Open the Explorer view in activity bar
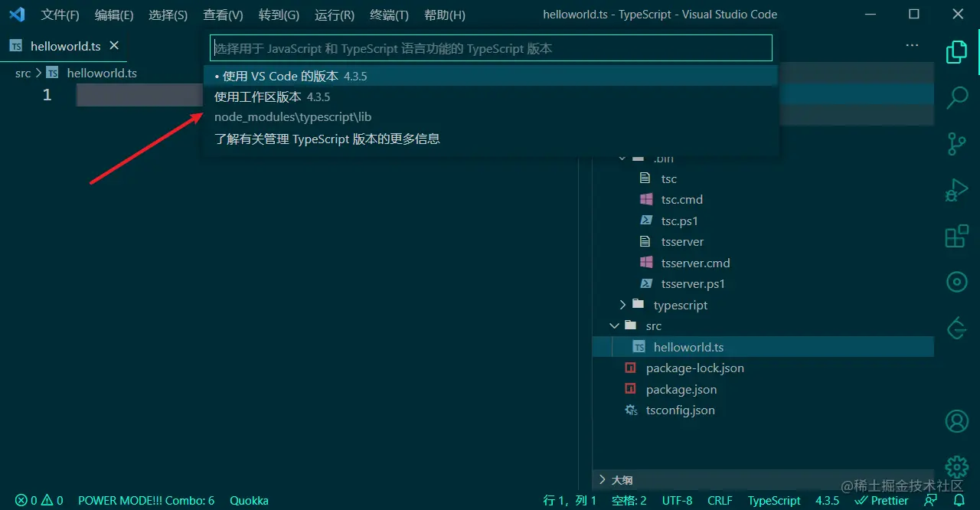980x510 pixels. click(956, 52)
